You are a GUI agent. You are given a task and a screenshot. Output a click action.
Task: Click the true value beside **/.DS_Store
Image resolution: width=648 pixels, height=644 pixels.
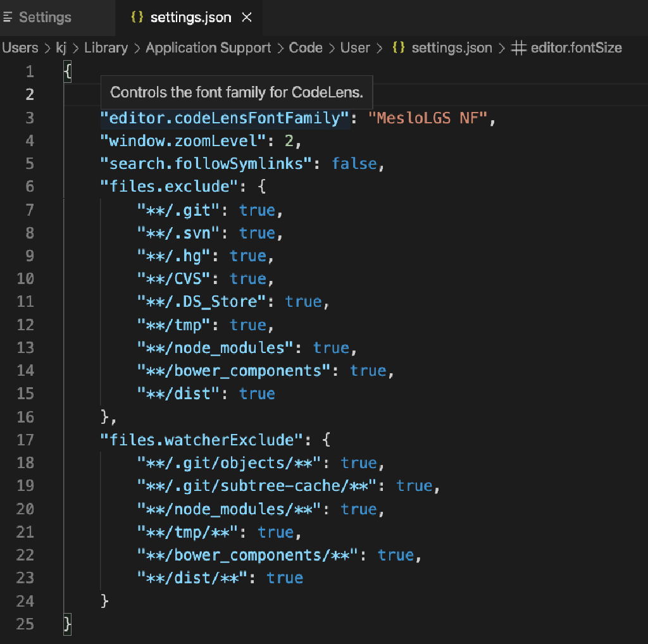tap(304, 302)
